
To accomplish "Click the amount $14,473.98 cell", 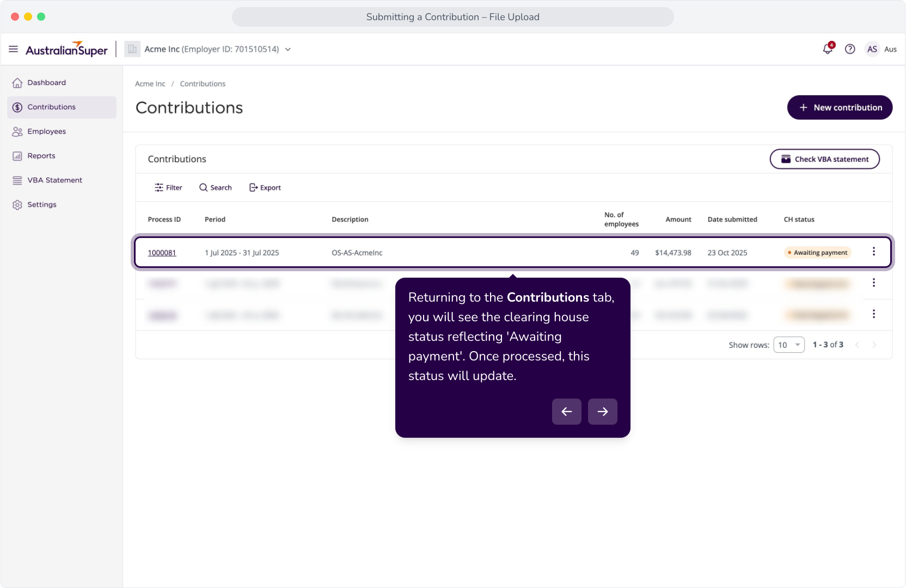I will (674, 253).
